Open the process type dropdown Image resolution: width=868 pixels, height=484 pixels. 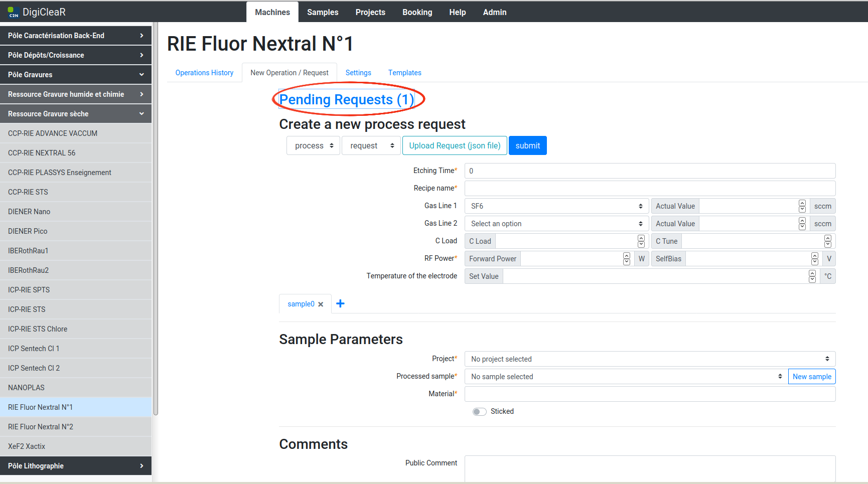click(x=313, y=146)
